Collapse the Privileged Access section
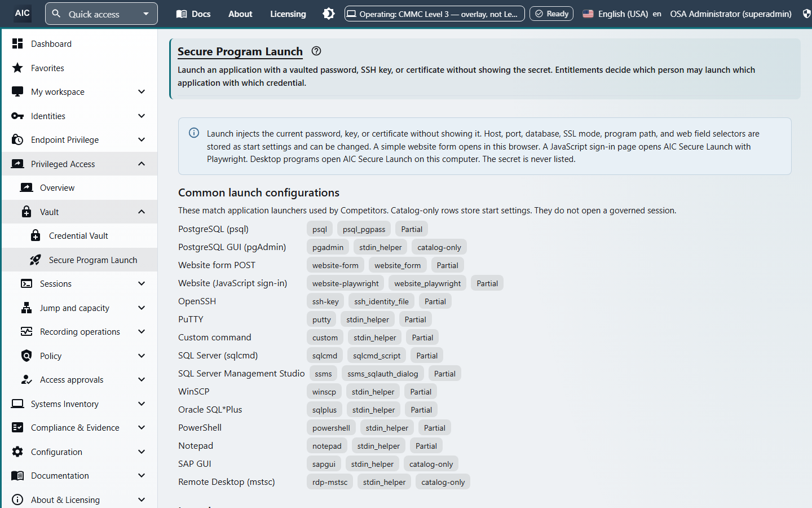 tap(142, 164)
